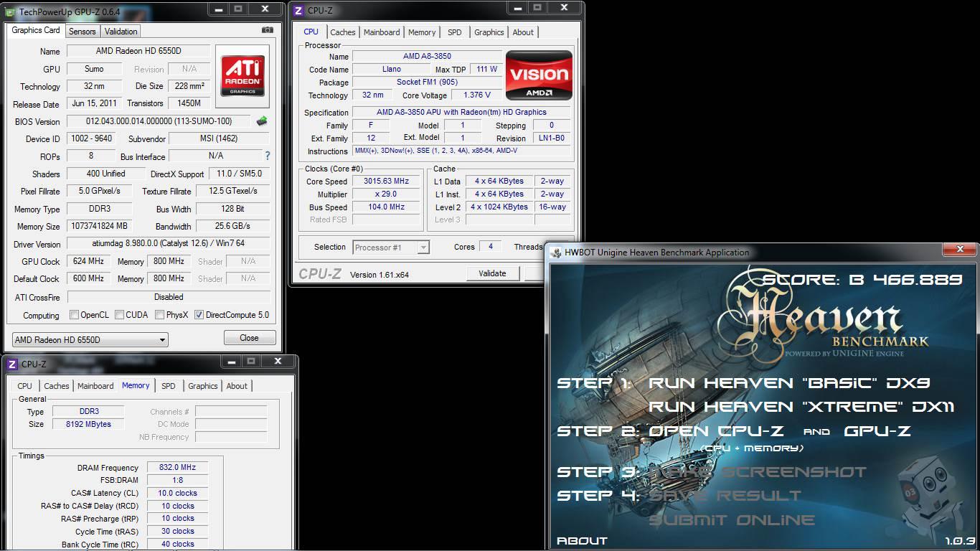Click Bus Speed value 104.0 MHz
The image size is (980, 551).
tap(386, 207)
